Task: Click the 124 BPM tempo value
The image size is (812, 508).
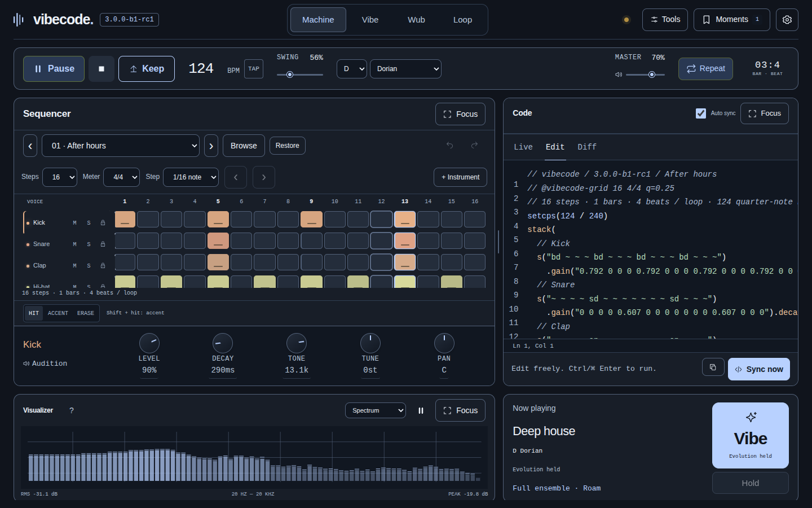Action: click(201, 69)
